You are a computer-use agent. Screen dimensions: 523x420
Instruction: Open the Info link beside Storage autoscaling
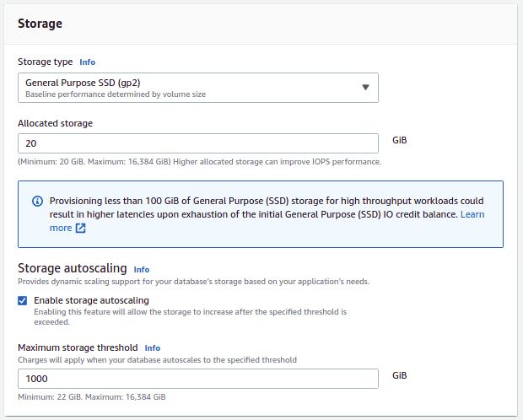(141, 270)
